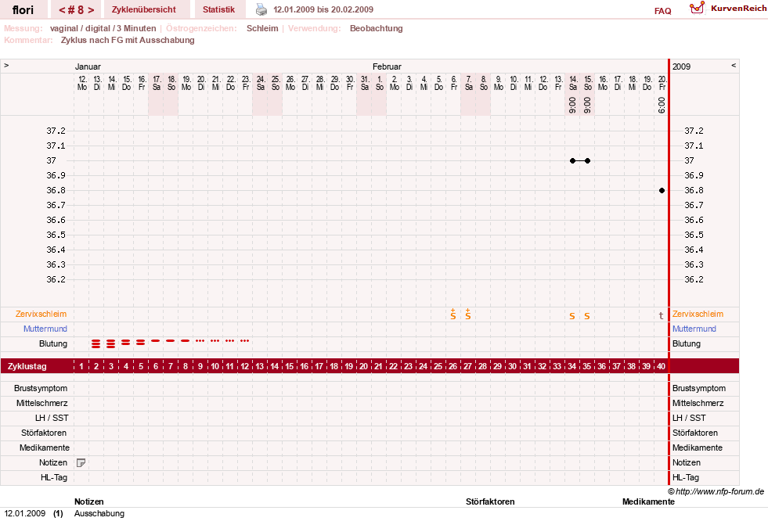Click the right Muttermund label

coord(694,329)
